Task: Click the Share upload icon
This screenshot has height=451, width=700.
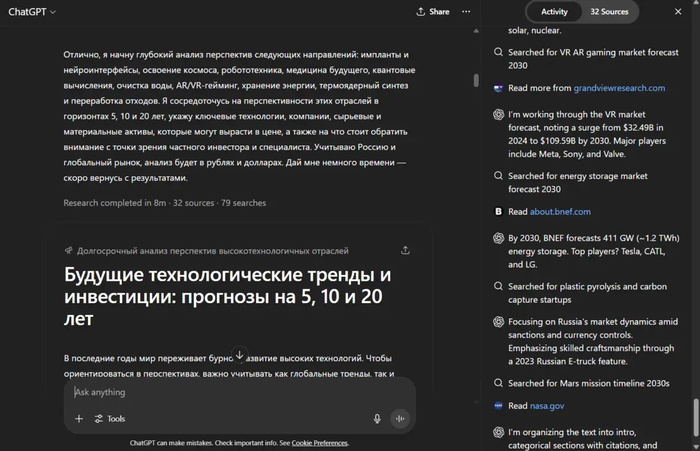Action: click(421, 12)
